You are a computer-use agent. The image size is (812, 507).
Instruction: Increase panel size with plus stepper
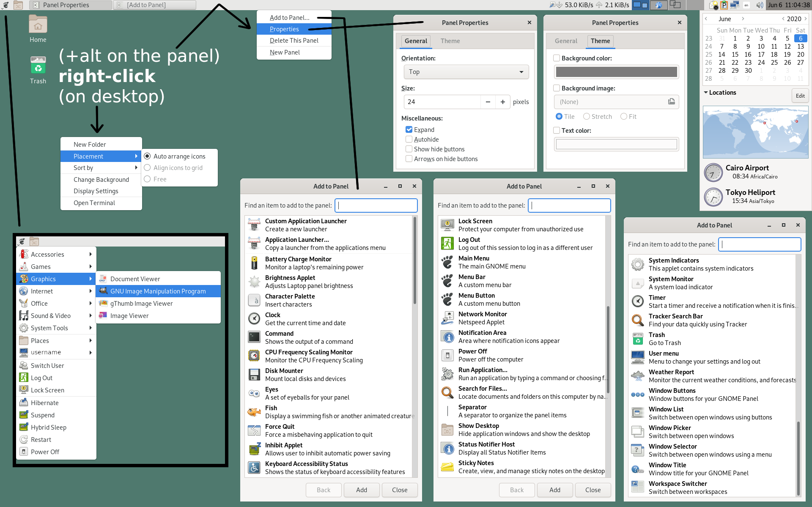tap(502, 102)
